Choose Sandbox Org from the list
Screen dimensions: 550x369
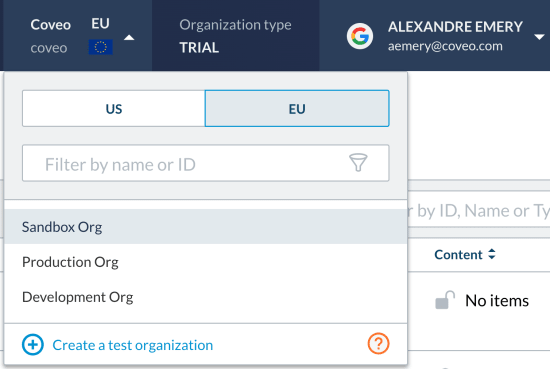pyautogui.click(x=206, y=227)
